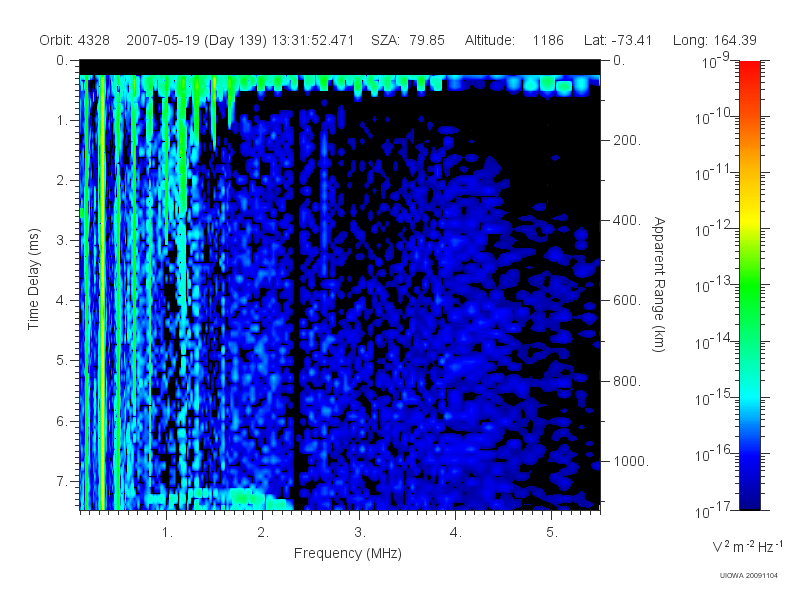Click the yellow band of the color bar
This screenshot has height=600, width=800.
tap(749, 219)
